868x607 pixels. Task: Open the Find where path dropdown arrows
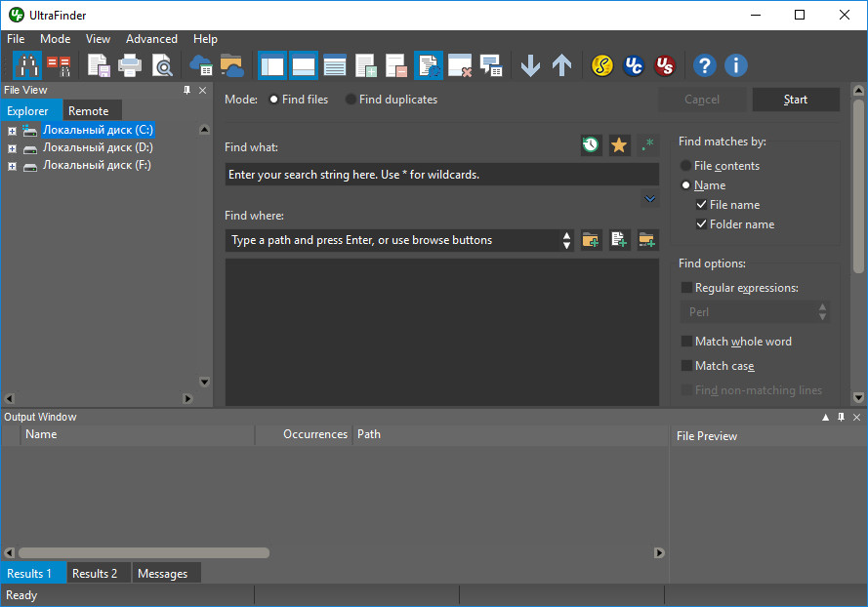pyautogui.click(x=566, y=240)
